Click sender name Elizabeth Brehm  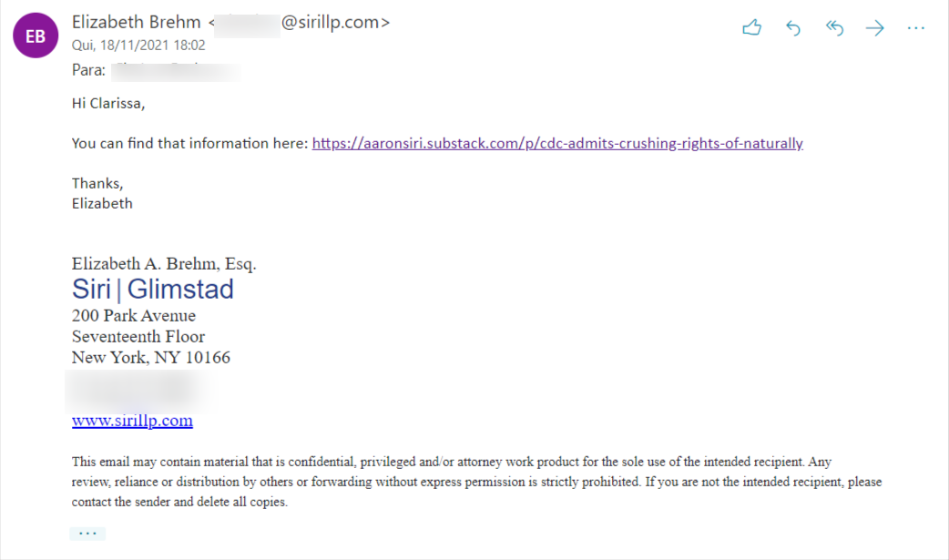coord(137,23)
